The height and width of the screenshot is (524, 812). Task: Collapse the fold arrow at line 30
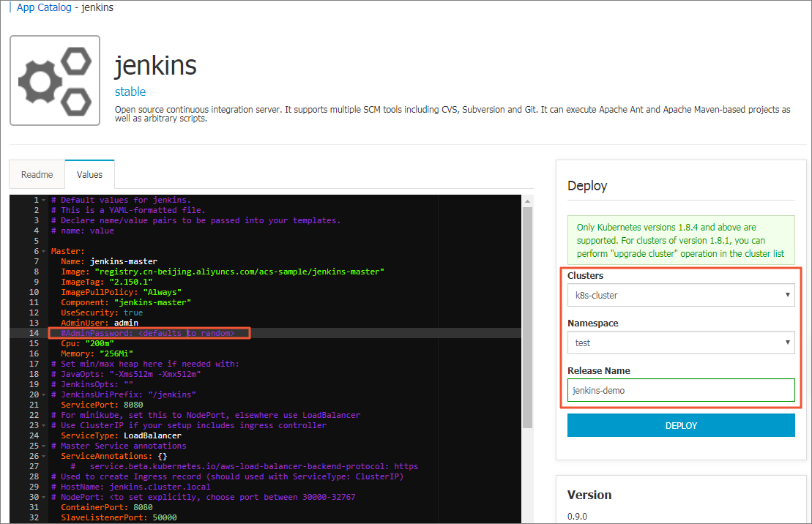coord(44,498)
